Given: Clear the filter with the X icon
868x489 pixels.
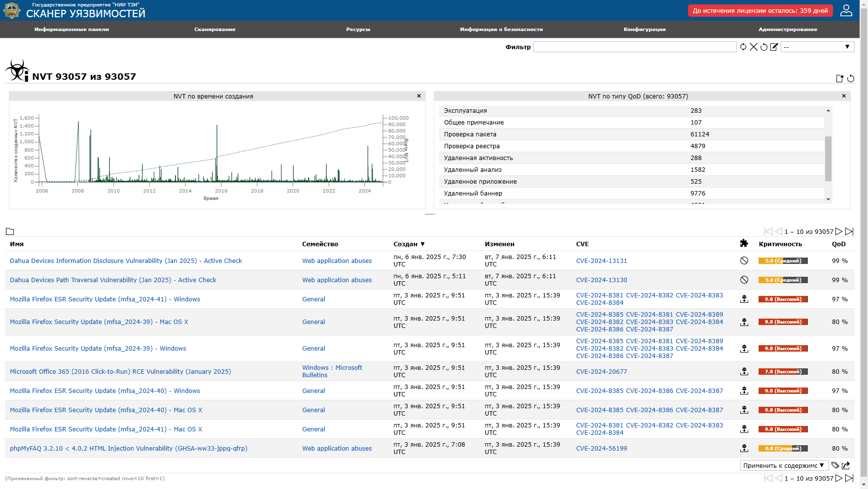Looking at the screenshot, I should point(754,47).
